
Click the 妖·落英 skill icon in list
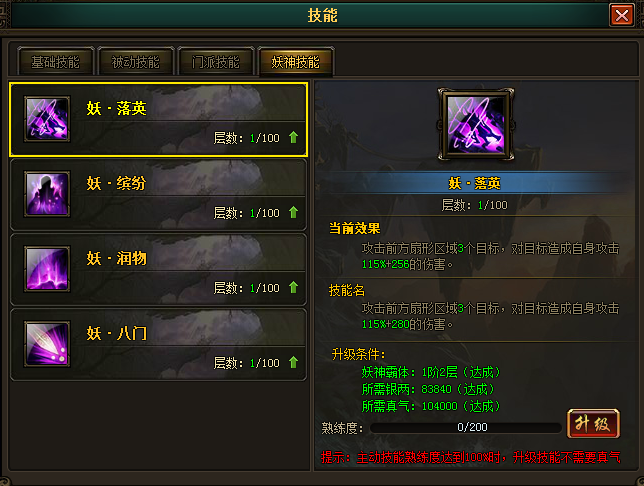coord(47,119)
